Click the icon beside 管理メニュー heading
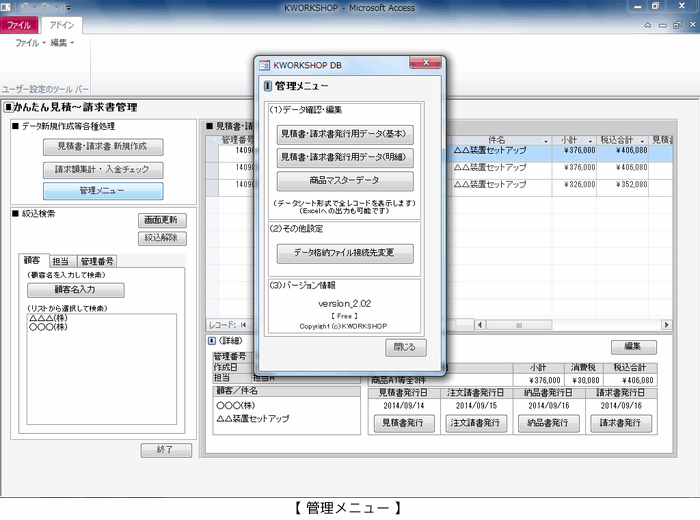 267,86
